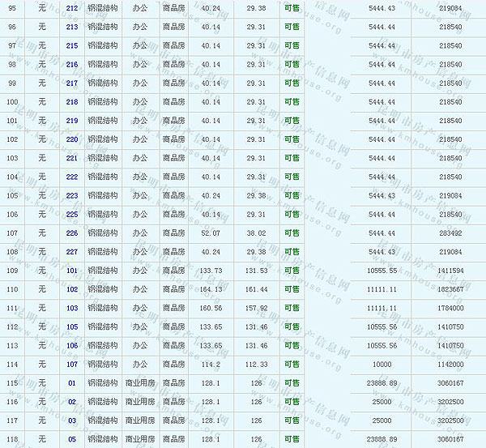Image resolution: width=486 pixels, height=448 pixels.
Task: Open room 106 link in row 113
Action: coord(72,345)
